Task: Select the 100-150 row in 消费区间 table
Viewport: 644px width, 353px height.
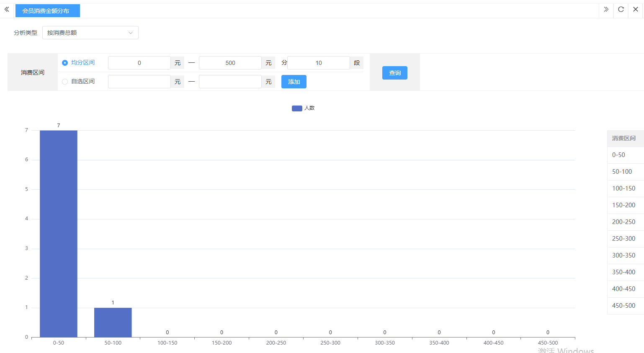Action: pos(623,188)
